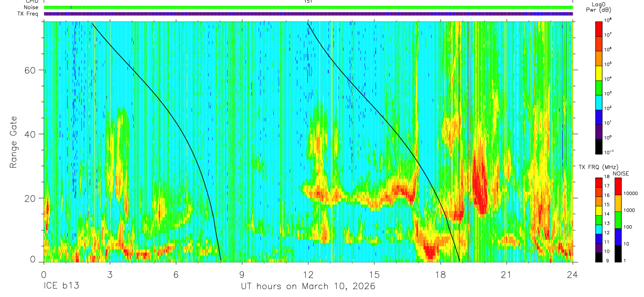The width and height of the screenshot is (644, 297).
Task: Click the blue segment of the NOISE colorbar
Action: point(618,237)
